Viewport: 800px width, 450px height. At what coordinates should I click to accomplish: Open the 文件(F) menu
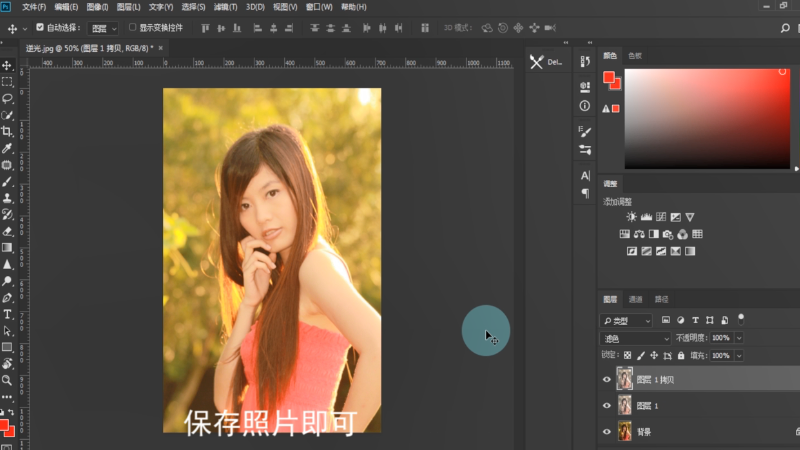(34, 7)
